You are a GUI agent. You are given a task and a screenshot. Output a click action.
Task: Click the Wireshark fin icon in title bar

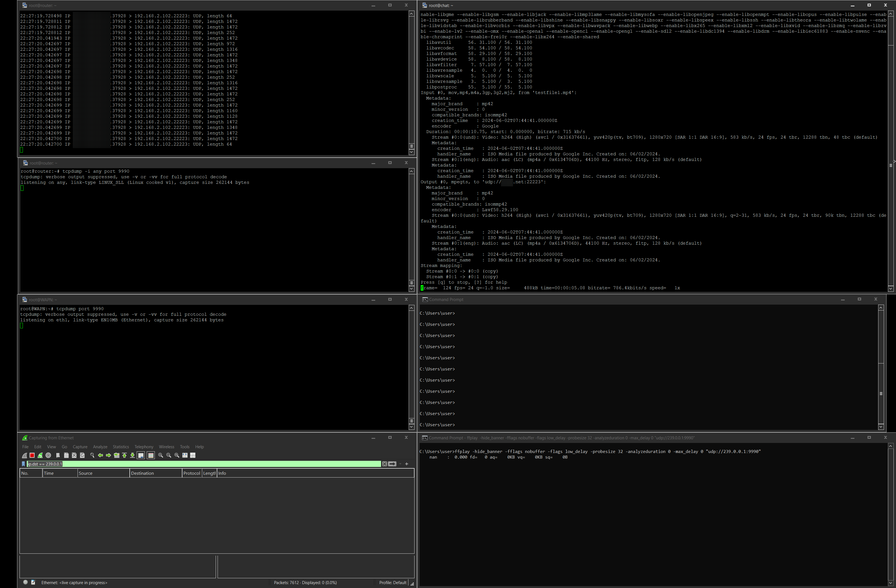pos(25,438)
